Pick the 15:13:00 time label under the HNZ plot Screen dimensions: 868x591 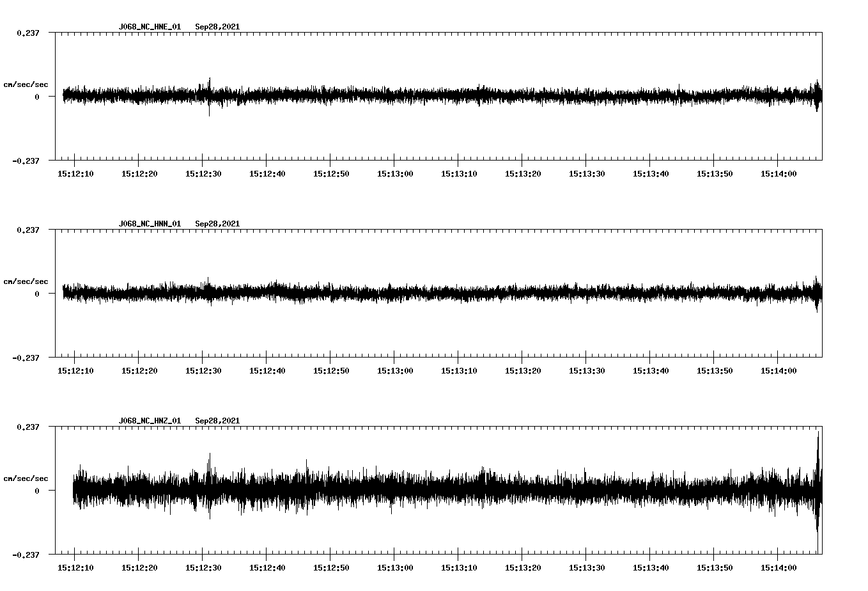[395, 567]
